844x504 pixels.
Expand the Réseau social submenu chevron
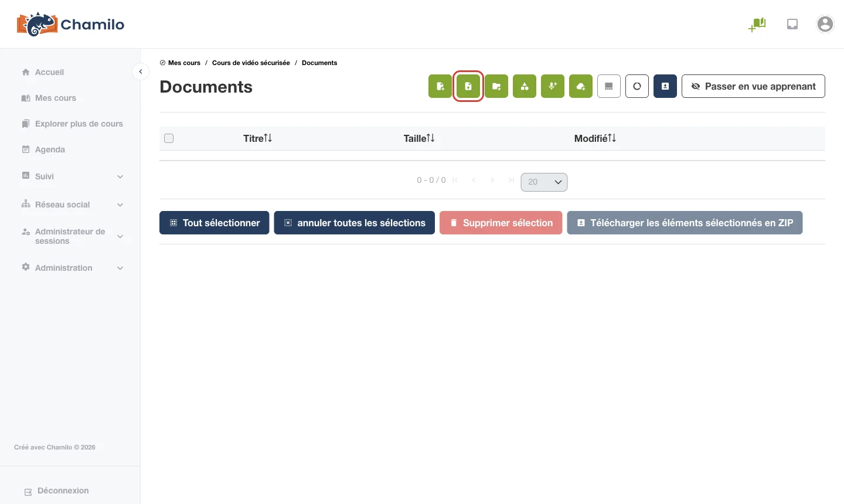coord(120,205)
